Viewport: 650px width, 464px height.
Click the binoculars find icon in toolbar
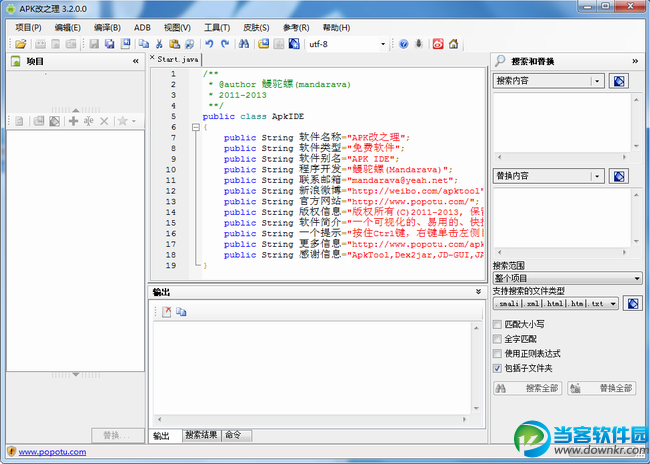[244, 44]
